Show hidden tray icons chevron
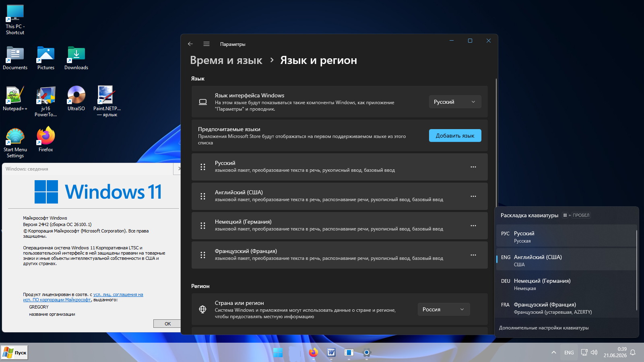644x362 pixels. point(554,352)
